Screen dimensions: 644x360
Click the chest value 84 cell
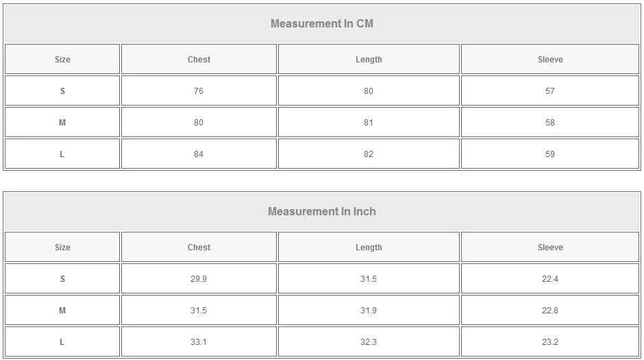(x=199, y=154)
